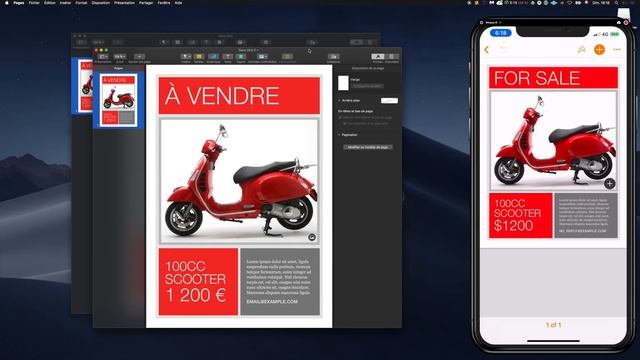Open the Fenêtre menu
This screenshot has height=360, width=640.
tap(164, 3)
